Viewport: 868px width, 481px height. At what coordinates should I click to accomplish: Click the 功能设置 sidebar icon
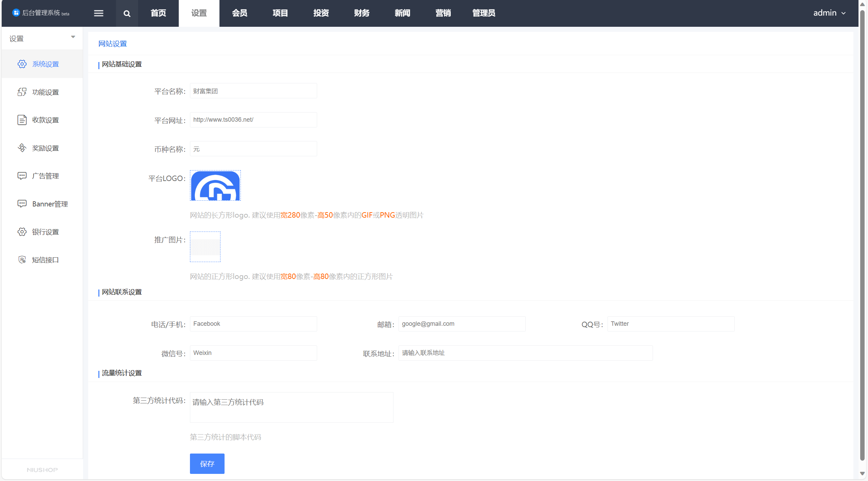(x=22, y=92)
